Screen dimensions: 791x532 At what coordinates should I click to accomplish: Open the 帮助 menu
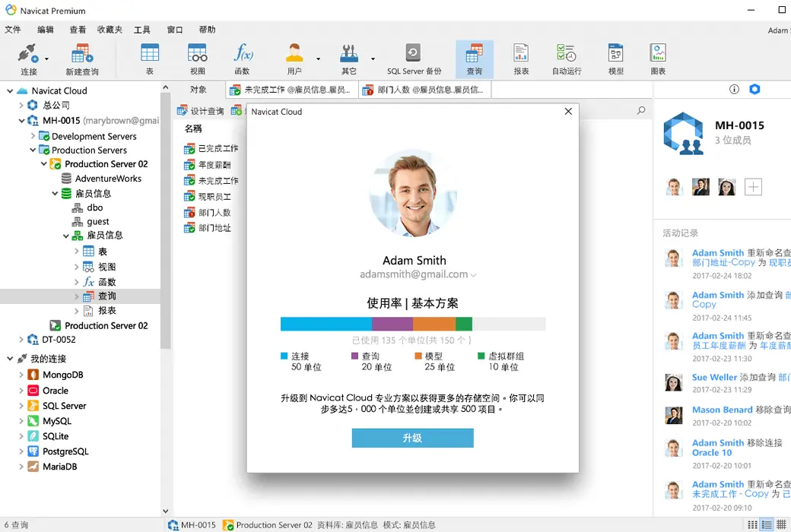pos(207,30)
